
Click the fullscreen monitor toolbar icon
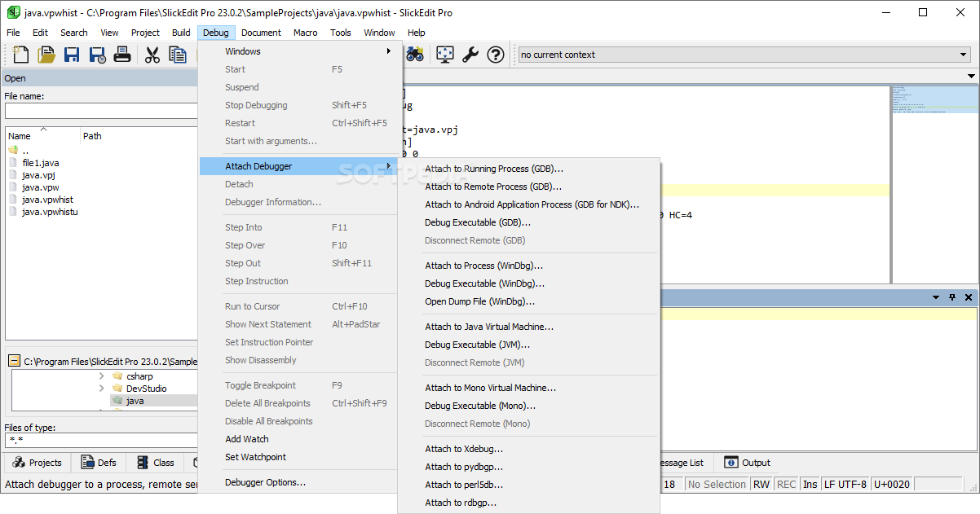444,55
